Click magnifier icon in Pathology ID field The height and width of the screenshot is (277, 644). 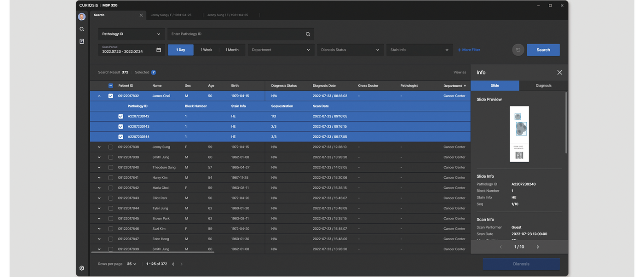(308, 34)
